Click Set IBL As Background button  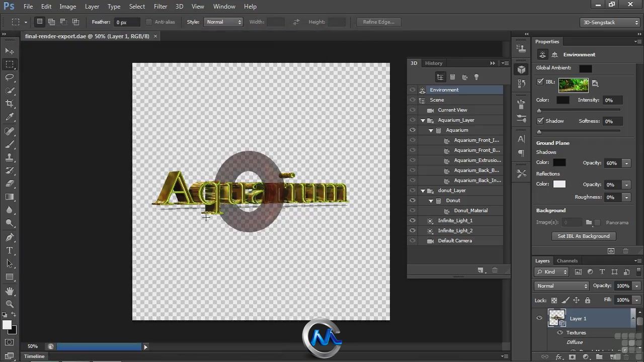pos(584,236)
